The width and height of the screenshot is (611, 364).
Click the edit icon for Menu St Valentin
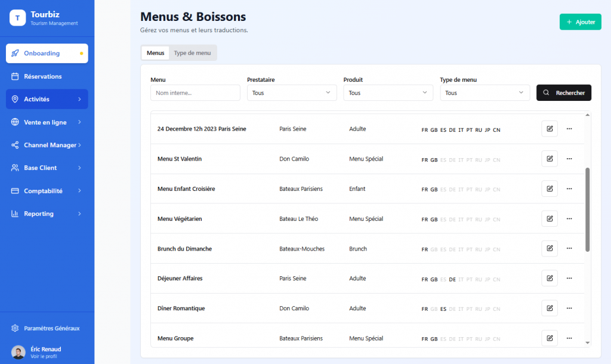(x=549, y=159)
